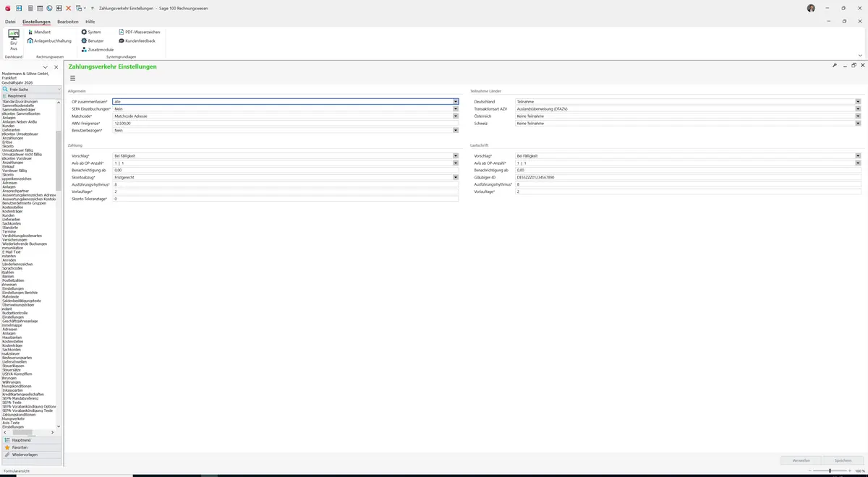Click the user profile avatar in title bar
Screen dimensions: 868x477
point(811,7)
